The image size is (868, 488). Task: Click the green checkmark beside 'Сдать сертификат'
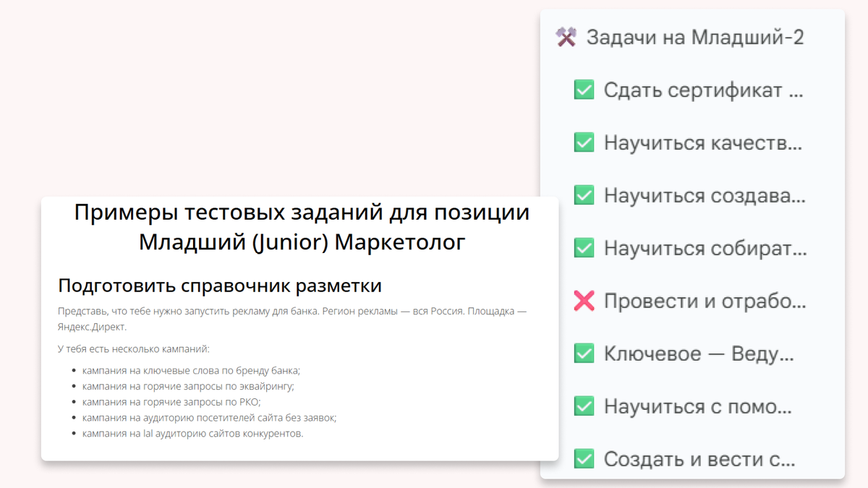tap(583, 90)
